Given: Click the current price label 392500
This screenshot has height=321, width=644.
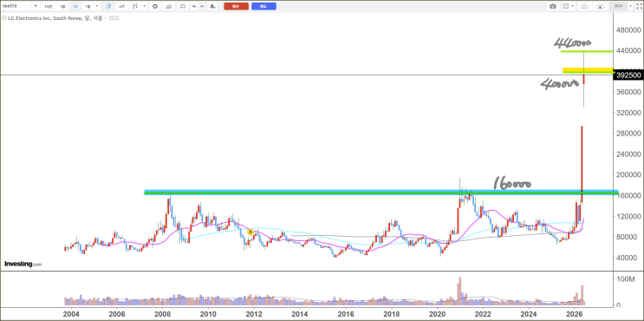Looking at the screenshot, I should (628, 75).
